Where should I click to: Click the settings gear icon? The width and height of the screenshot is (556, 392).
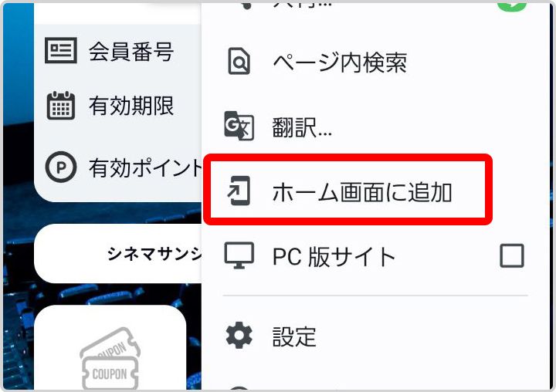239,336
